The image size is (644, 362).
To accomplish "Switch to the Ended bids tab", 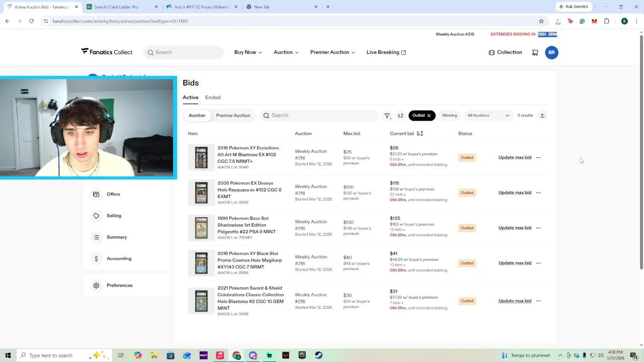I will point(213,98).
